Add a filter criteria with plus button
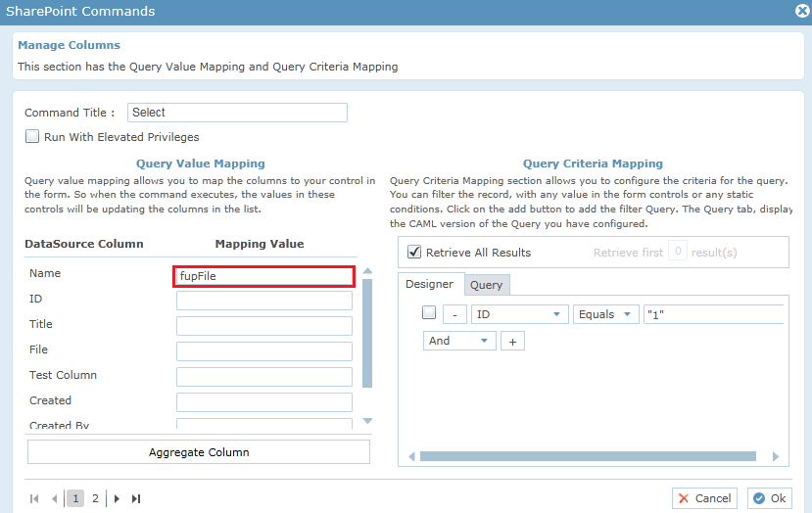The width and height of the screenshot is (812, 513). coord(512,341)
